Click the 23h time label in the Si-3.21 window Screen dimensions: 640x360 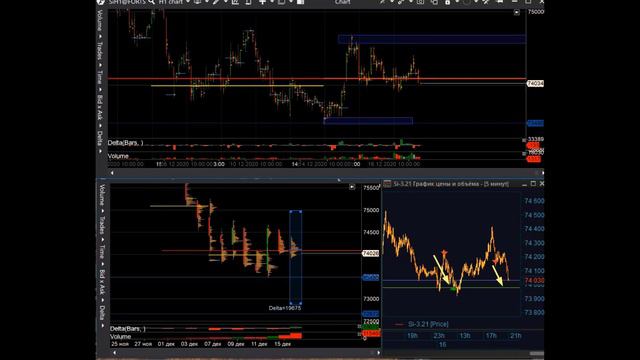(x=439, y=336)
